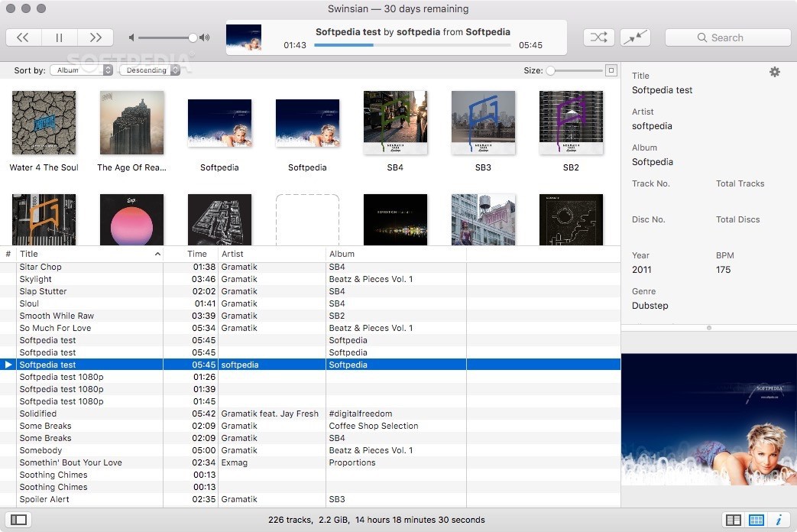Click the volume slider
The height and width of the screenshot is (532, 797).
click(x=166, y=37)
